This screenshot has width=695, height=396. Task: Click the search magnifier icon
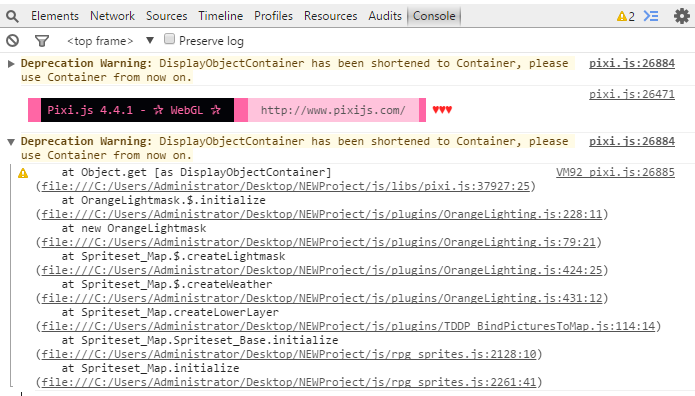pyautogui.click(x=12, y=16)
